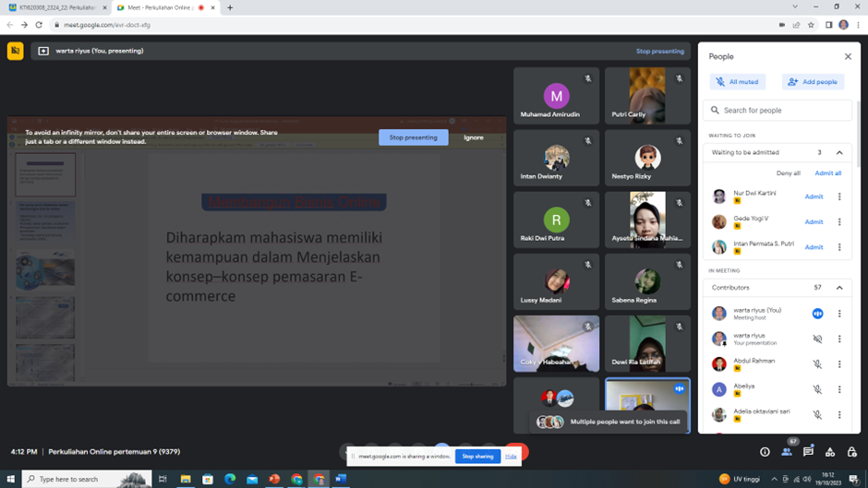Mute Abdul Rahman's microphone
Image resolution: width=868 pixels, height=488 pixels.
pyautogui.click(x=817, y=364)
